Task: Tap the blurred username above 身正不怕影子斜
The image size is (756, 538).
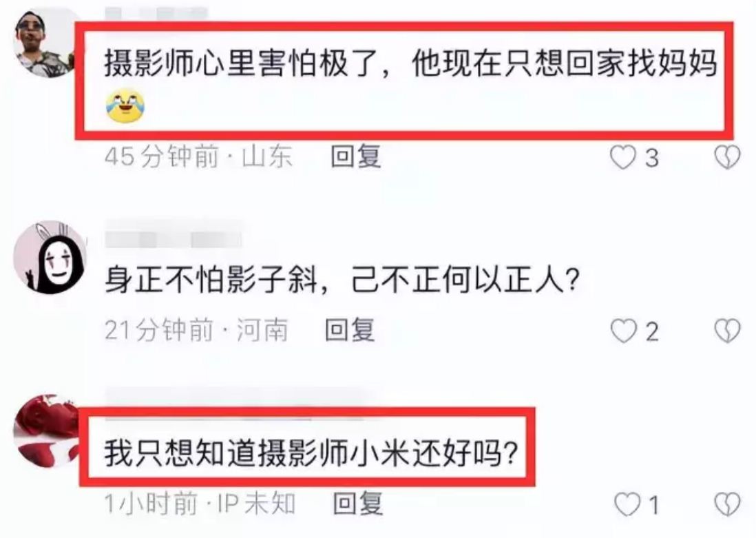Action: coord(173,240)
